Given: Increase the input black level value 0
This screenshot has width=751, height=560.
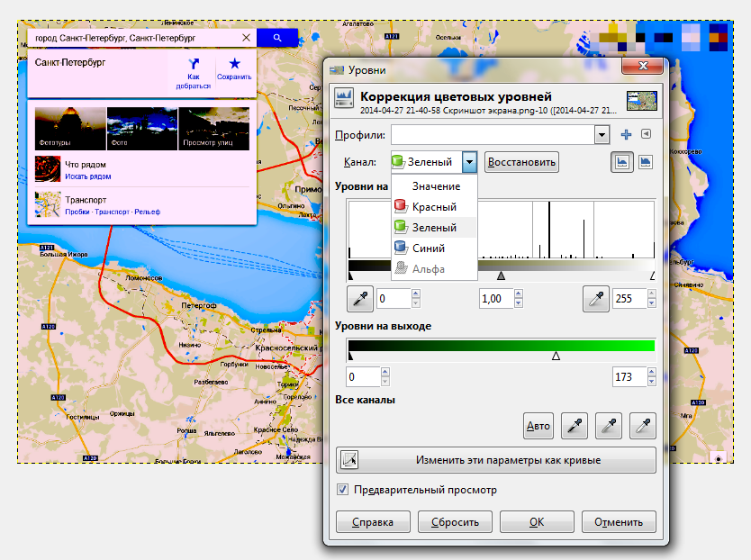Looking at the screenshot, I should click(416, 294).
